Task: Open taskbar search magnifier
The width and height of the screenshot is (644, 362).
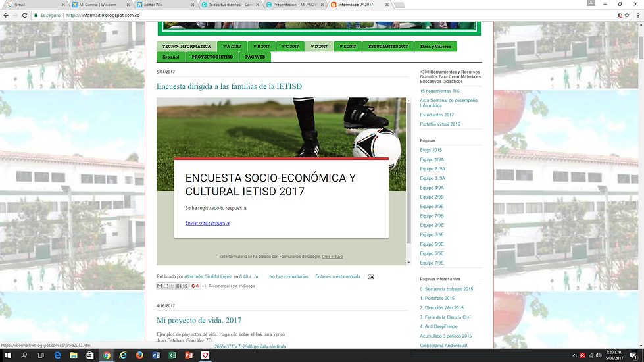Action: click(x=24, y=355)
